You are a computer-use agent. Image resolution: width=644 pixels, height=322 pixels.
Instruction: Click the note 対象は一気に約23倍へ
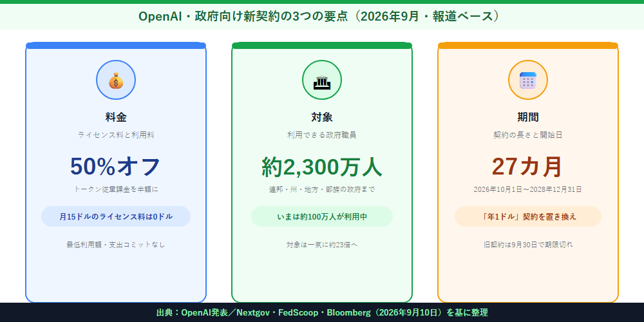(322, 244)
